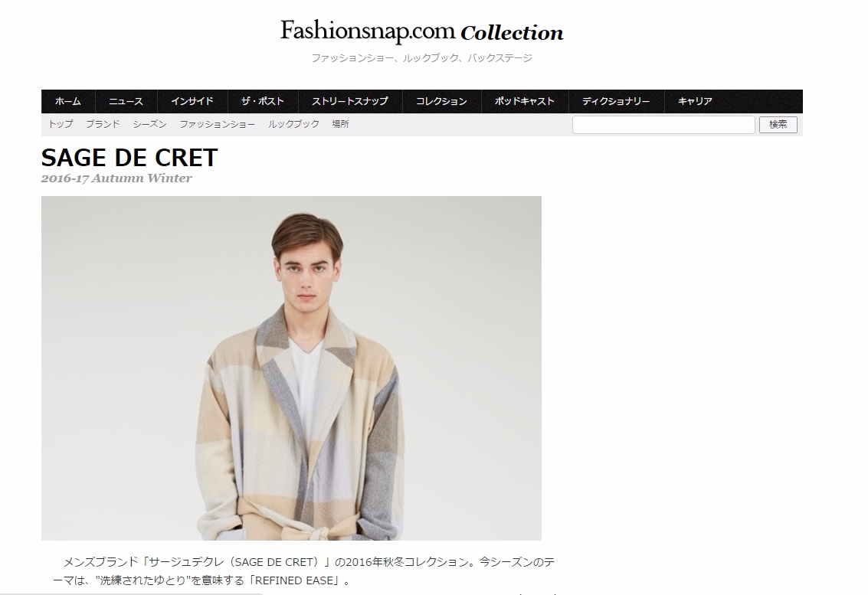Open the ディクショナリー menu item

(616, 101)
